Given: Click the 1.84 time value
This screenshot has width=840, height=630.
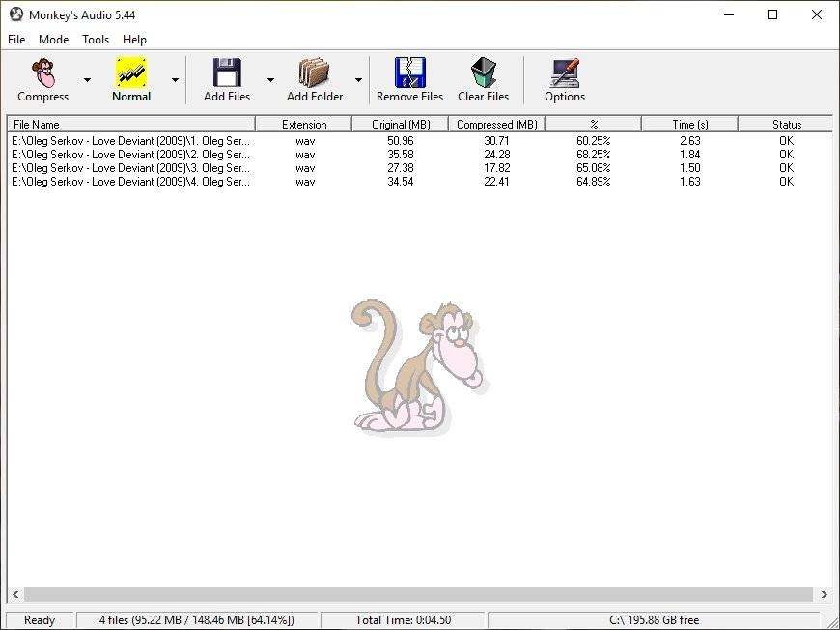Looking at the screenshot, I should [690, 155].
